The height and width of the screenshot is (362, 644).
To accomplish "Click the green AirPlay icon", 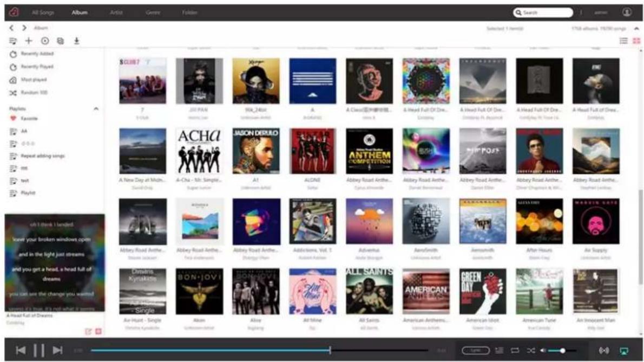I will 624,351.
